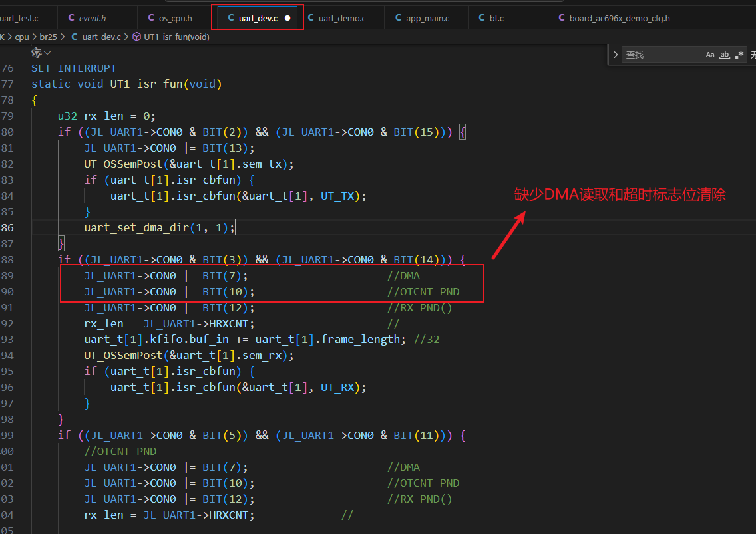Screen dimensions: 756x534
Task: Click the cpu folder breadcrumb
Action: (x=22, y=37)
